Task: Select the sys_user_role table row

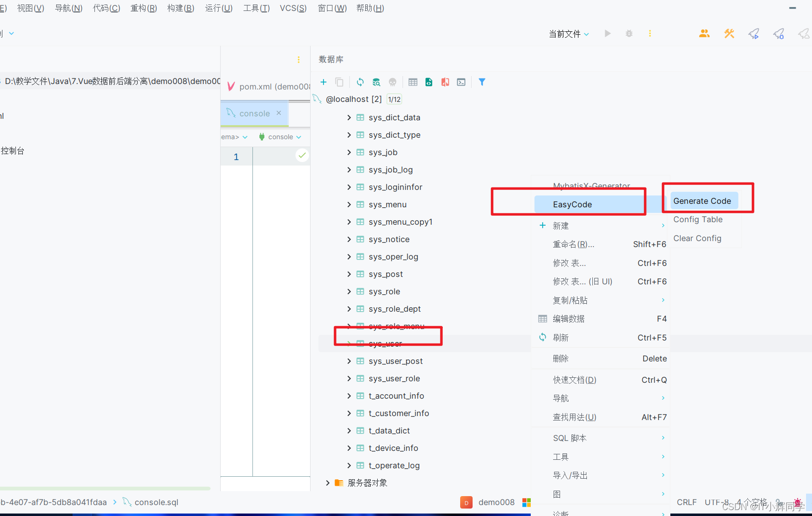Action: (394, 378)
